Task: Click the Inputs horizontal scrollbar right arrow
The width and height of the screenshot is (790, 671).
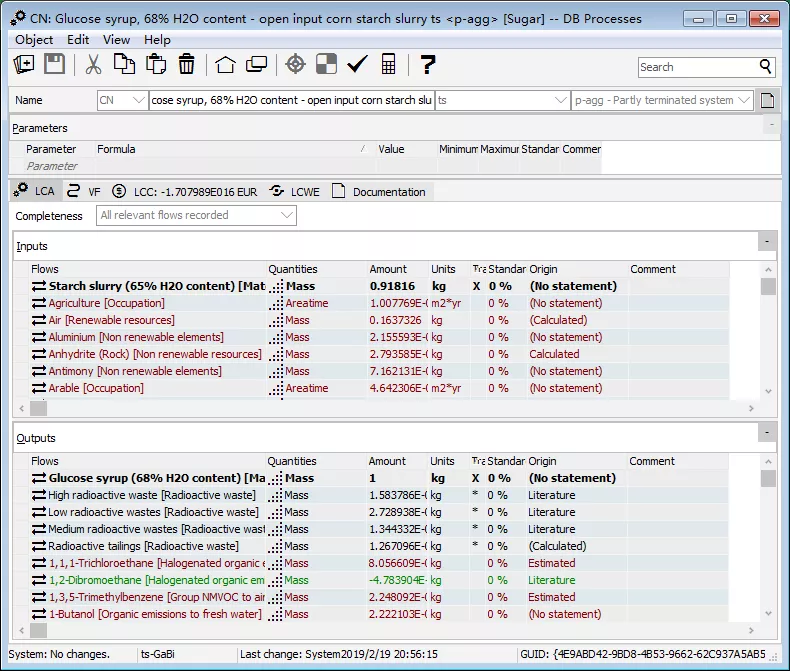Action: click(x=751, y=409)
